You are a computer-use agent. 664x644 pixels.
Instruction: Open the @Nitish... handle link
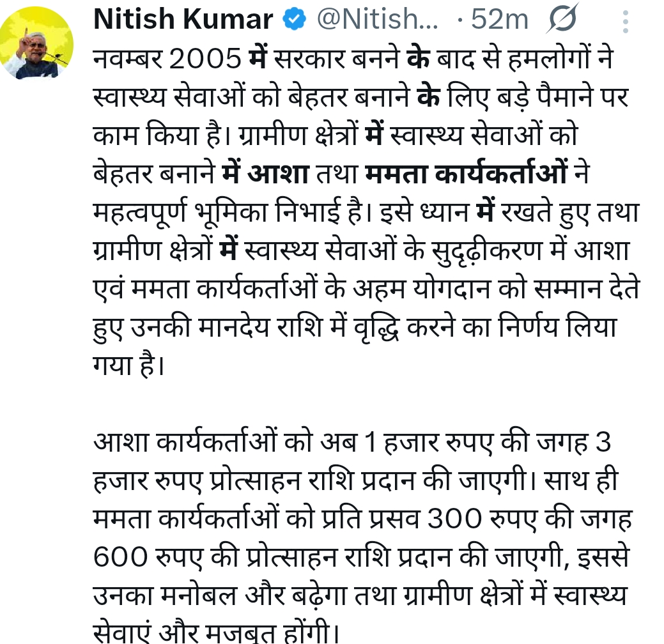378,20
